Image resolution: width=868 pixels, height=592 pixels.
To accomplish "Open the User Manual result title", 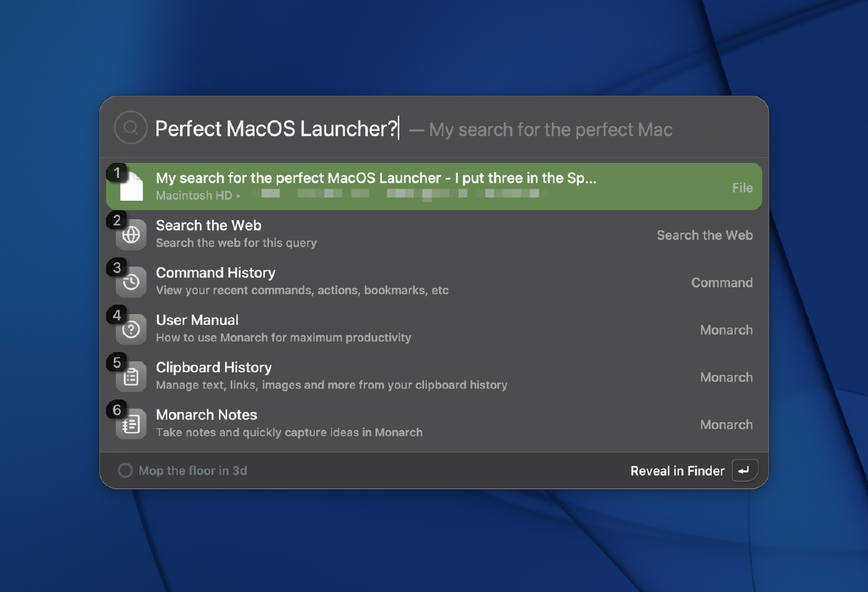I will point(197,320).
